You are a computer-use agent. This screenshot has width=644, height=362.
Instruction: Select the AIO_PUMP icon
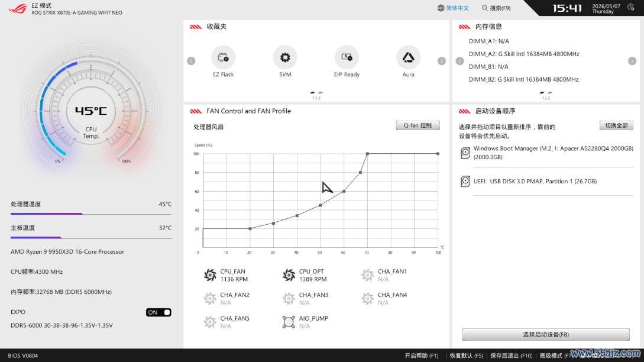tap(289, 322)
